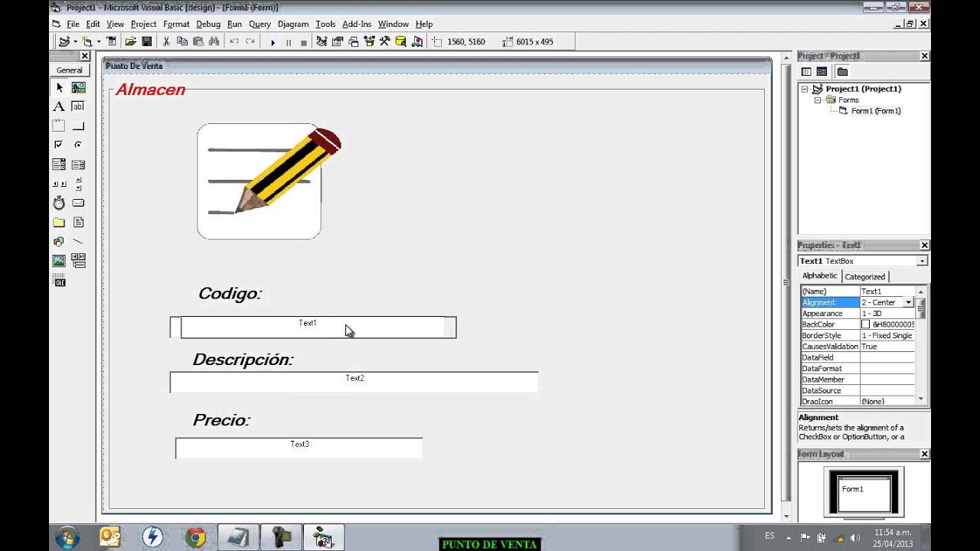Image resolution: width=980 pixels, height=551 pixels.
Task: Select the Image control tool
Action: pyautogui.click(x=59, y=261)
